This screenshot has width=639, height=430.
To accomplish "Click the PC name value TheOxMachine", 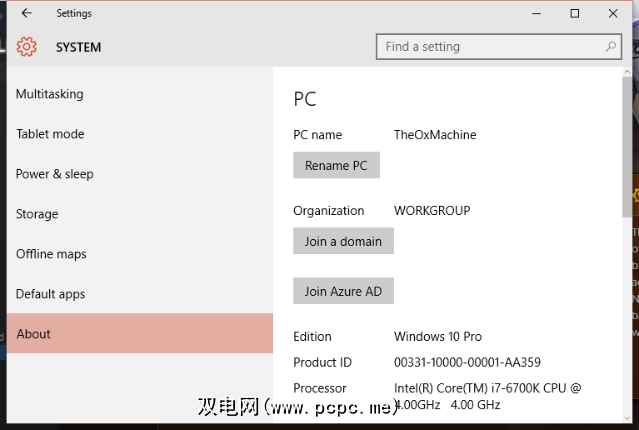I will click(x=435, y=135).
